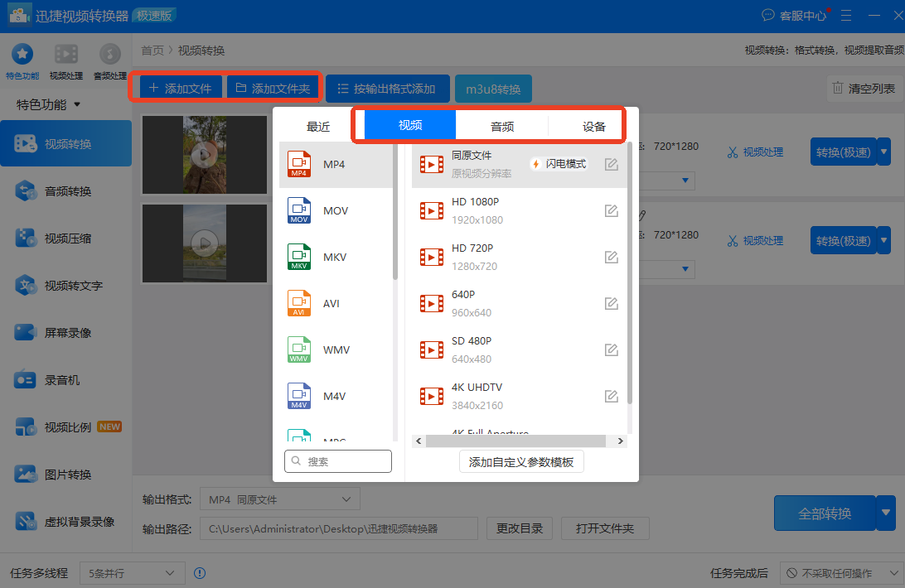Edit the HD 720P preset parameters
This screenshot has width=905, height=588.
(612, 257)
